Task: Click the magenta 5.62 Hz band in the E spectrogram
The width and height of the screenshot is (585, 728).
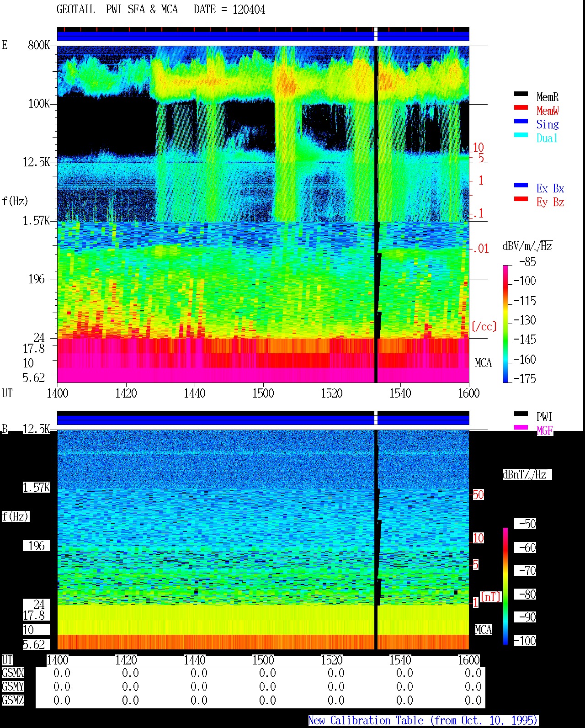Action: click(263, 376)
